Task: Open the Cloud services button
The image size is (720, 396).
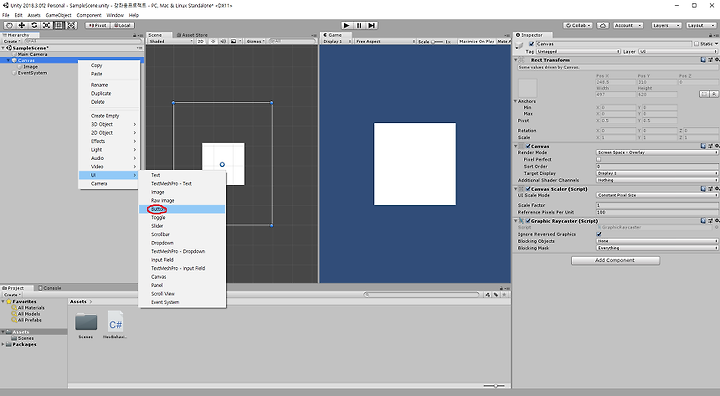Action: (x=602, y=25)
